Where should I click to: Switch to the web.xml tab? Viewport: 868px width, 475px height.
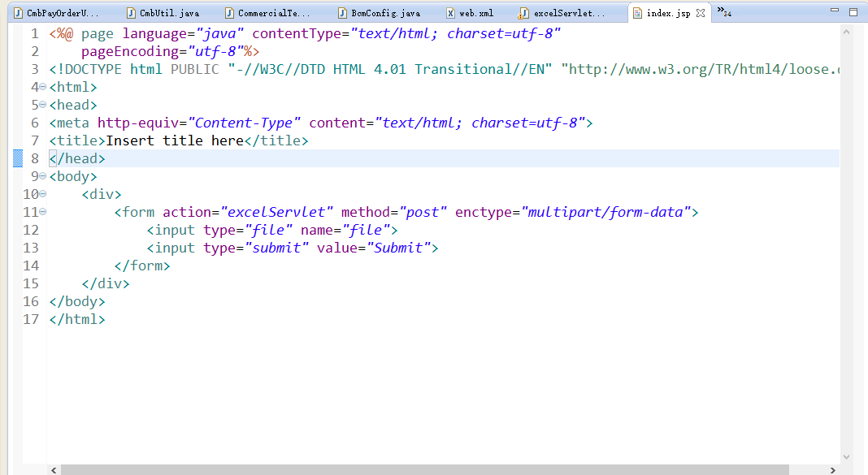coord(470,13)
